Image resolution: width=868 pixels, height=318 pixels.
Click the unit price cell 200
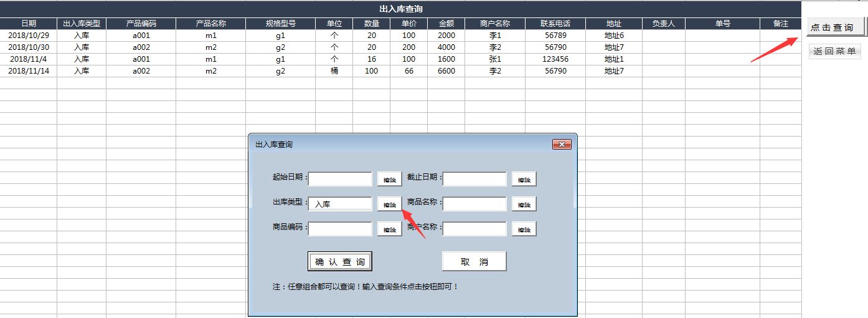click(409, 47)
